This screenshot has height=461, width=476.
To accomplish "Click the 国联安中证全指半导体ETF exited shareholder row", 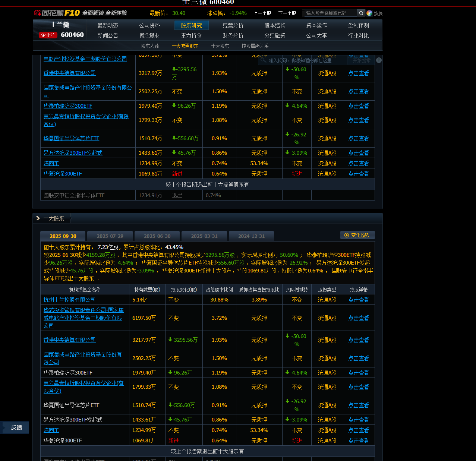I will (207, 195).
